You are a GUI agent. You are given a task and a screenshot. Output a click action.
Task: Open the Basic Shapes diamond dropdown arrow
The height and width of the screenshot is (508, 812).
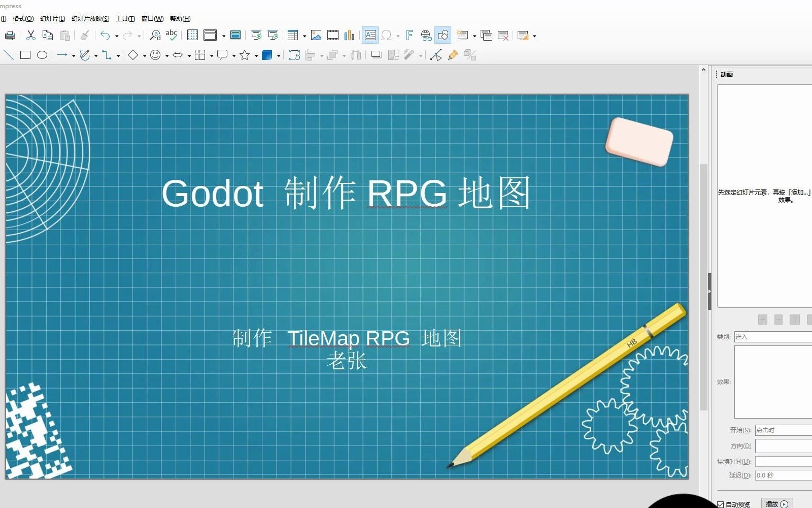(x=145, y=55)
